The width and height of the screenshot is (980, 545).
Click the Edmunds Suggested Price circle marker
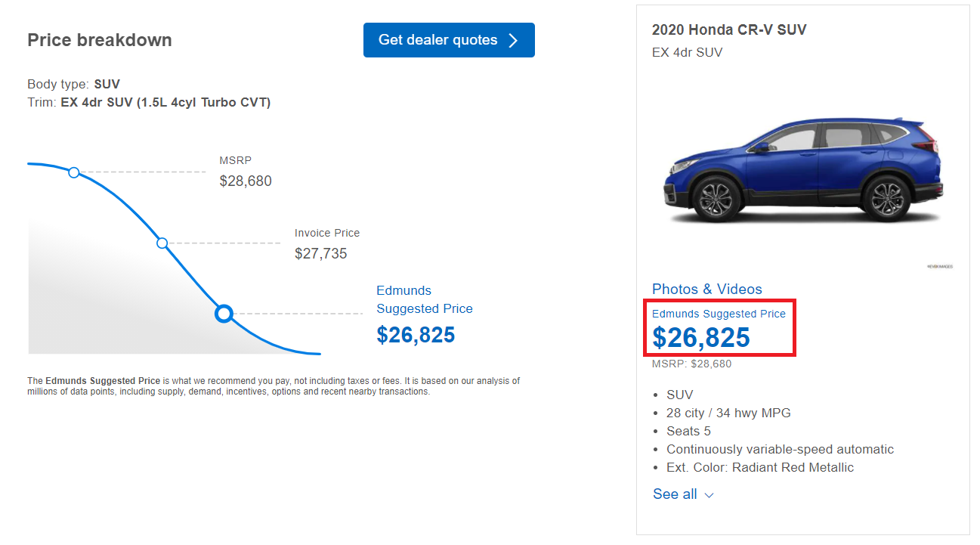click(224, 313)
